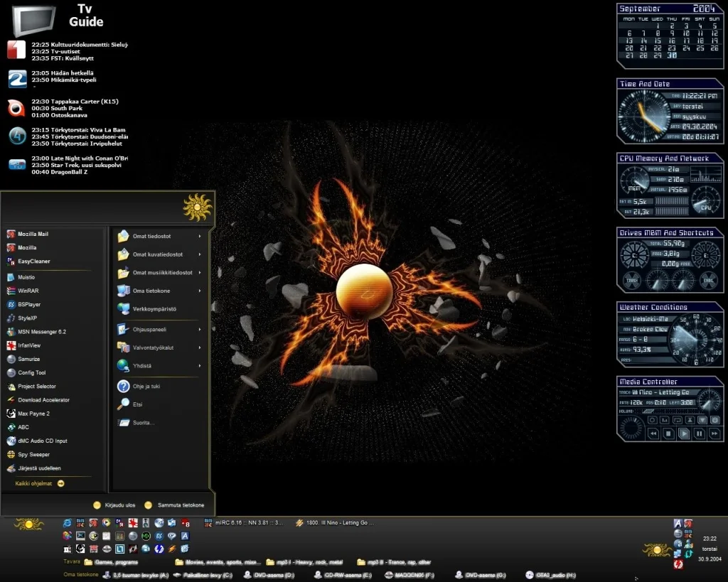Viewport: 728px width, 582px height.
Task: Open the Verkkoympäristö menu entry
Action: pyautogui.click(x=154, y=309)
